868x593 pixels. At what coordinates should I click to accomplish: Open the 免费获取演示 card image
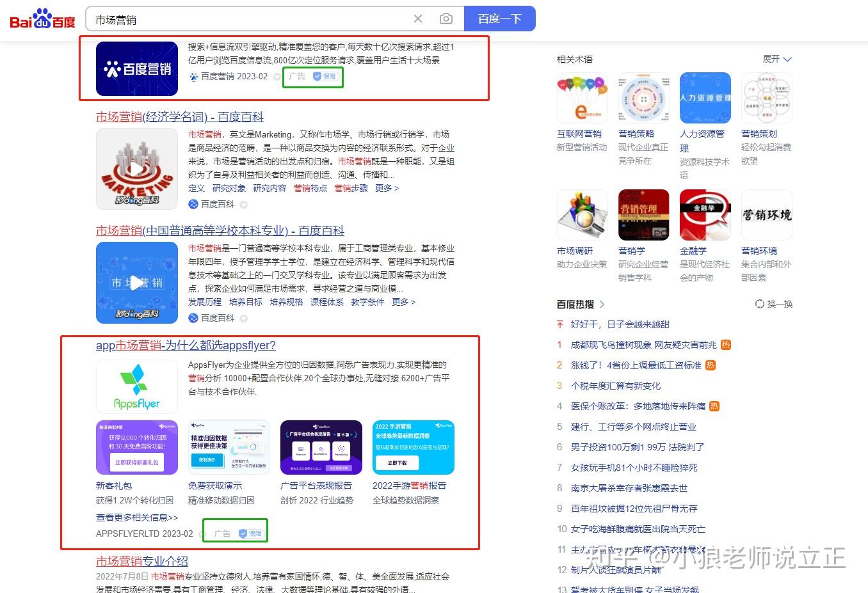[229, 447]
